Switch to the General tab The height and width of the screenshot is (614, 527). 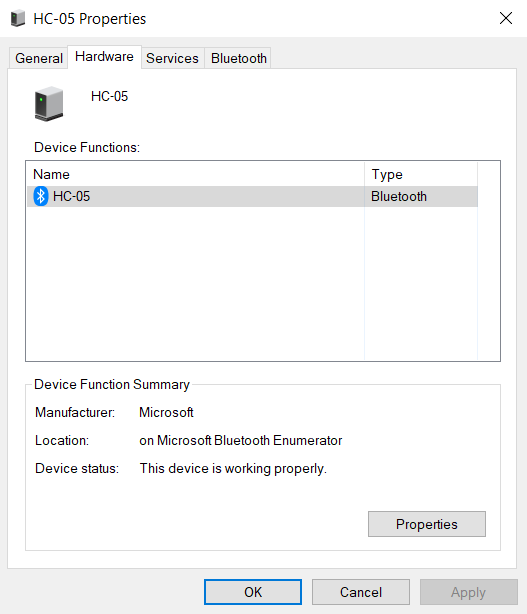39,58
